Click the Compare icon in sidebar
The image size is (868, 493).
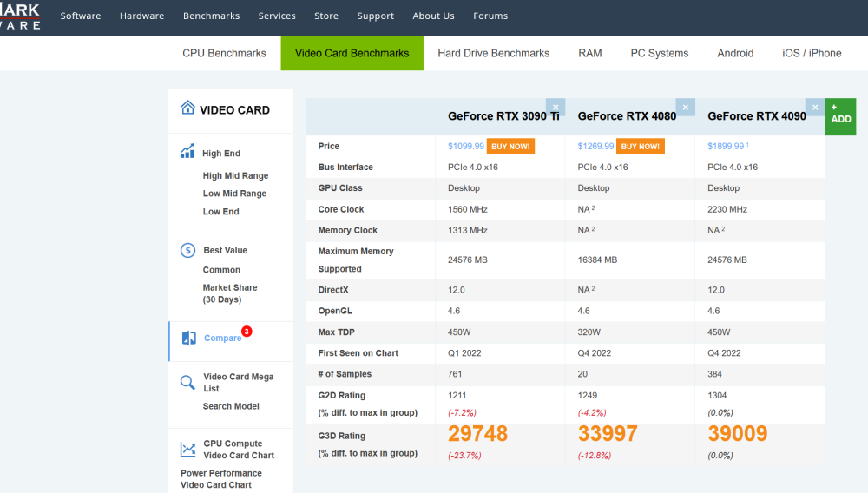click(x=189, y=338)
